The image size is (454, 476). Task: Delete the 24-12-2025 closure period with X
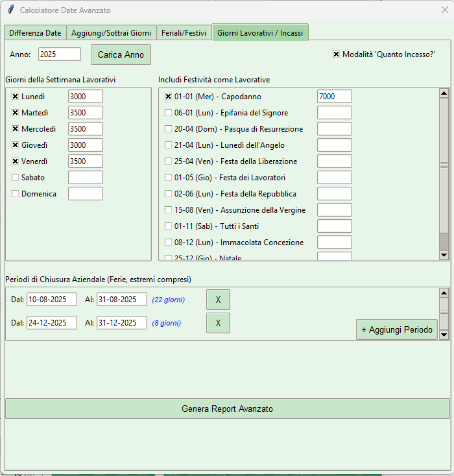pos(218,323)
